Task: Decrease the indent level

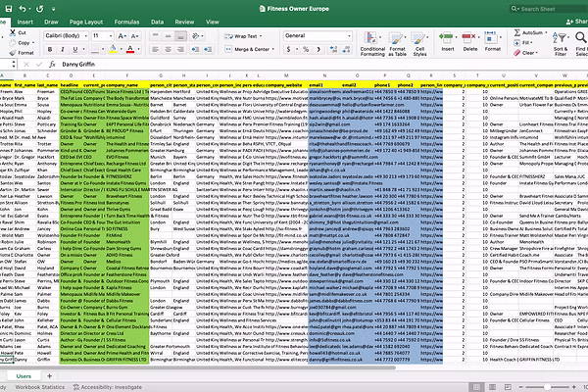Action: click(195, 50)
